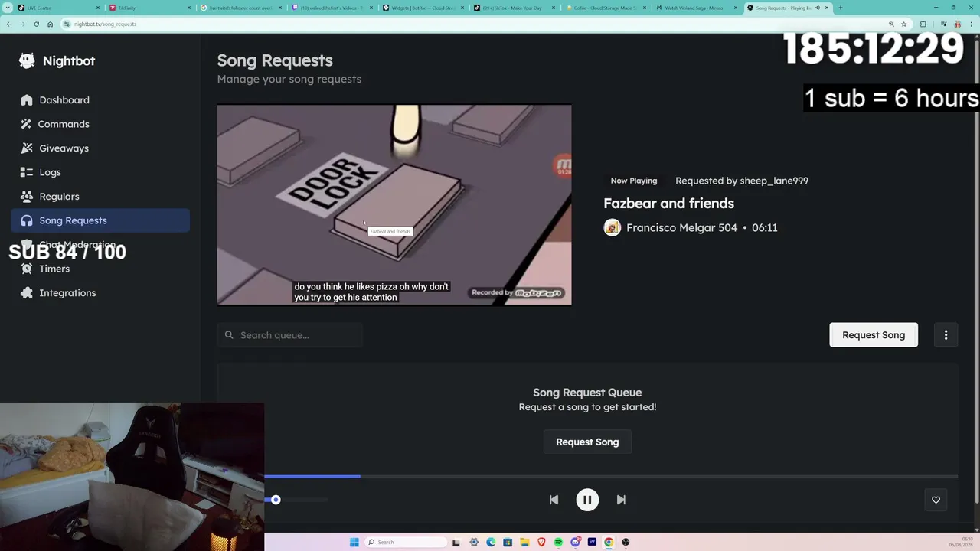The image size is (980, 551).
Task: Open the browser zoom magnifier icon
Action: click(x=891, y=24)
